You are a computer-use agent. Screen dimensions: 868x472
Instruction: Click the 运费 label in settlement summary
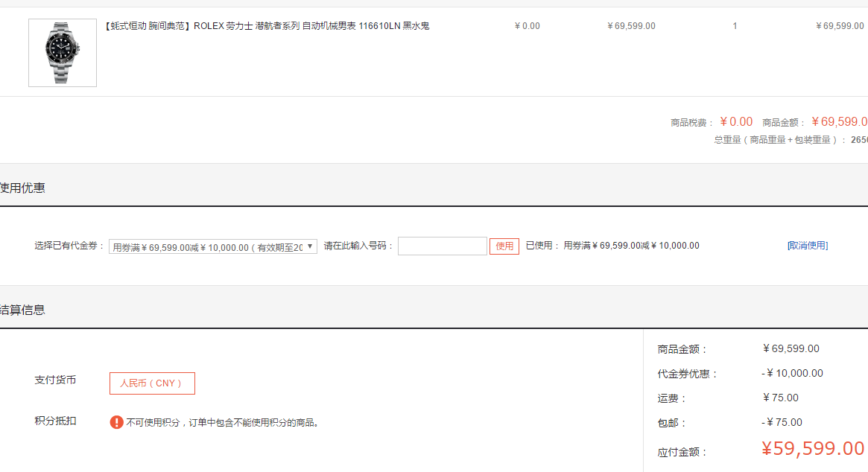click(672, 398)
